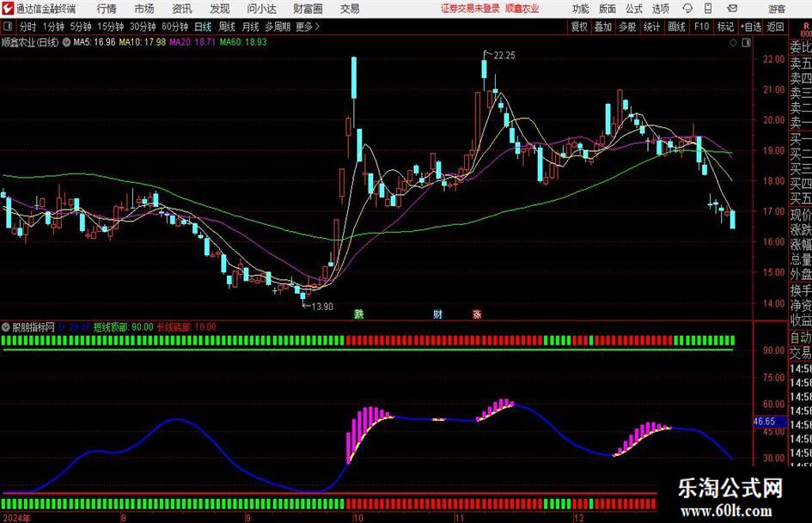
Task: Expand the 顺鑫农业(日线) indicator dropdown arrow
Action: point(67,42)
